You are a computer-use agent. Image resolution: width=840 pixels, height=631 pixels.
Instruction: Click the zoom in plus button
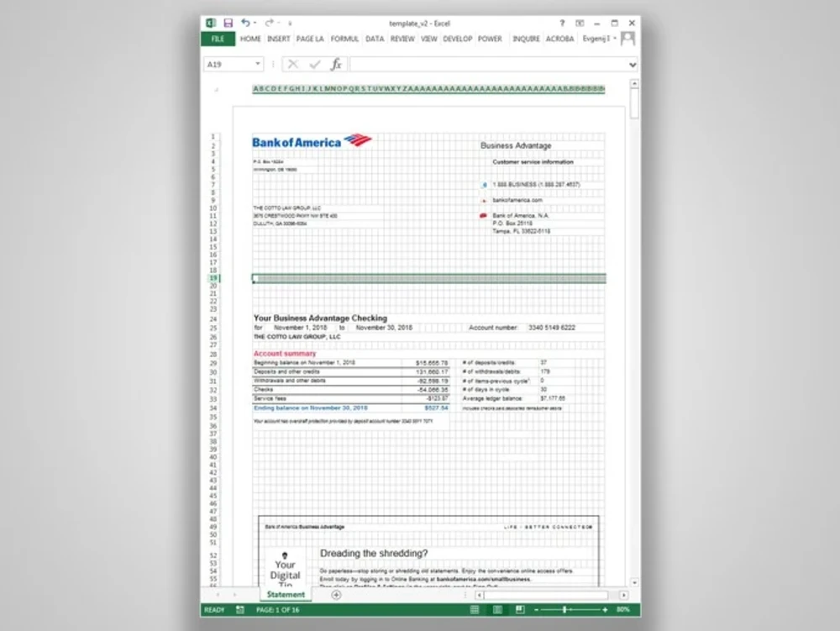pos(606,609)
